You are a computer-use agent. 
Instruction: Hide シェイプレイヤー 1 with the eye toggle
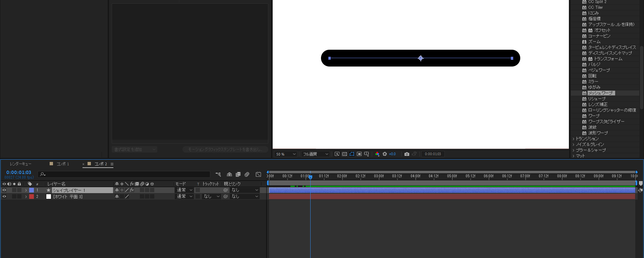(4, 190)
